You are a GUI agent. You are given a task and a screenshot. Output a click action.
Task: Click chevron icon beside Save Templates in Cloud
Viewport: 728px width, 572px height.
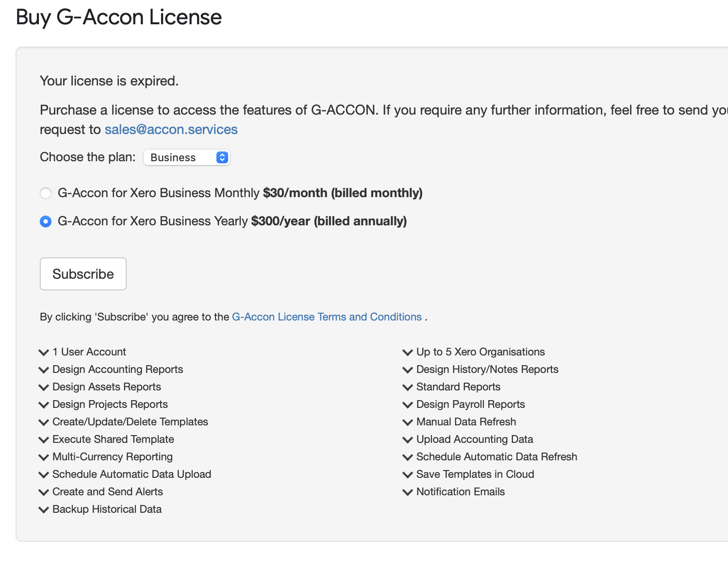pos(408,474)
